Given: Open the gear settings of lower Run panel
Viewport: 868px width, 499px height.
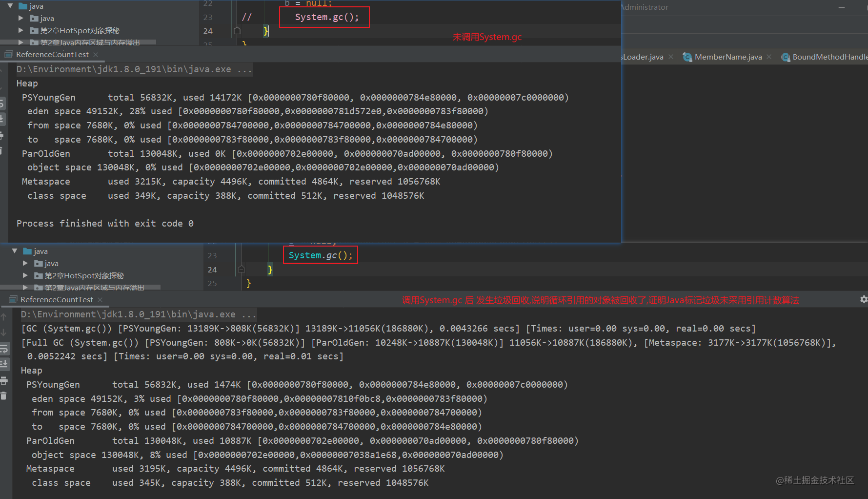Looking at the screenshot, I should [864, 299].
